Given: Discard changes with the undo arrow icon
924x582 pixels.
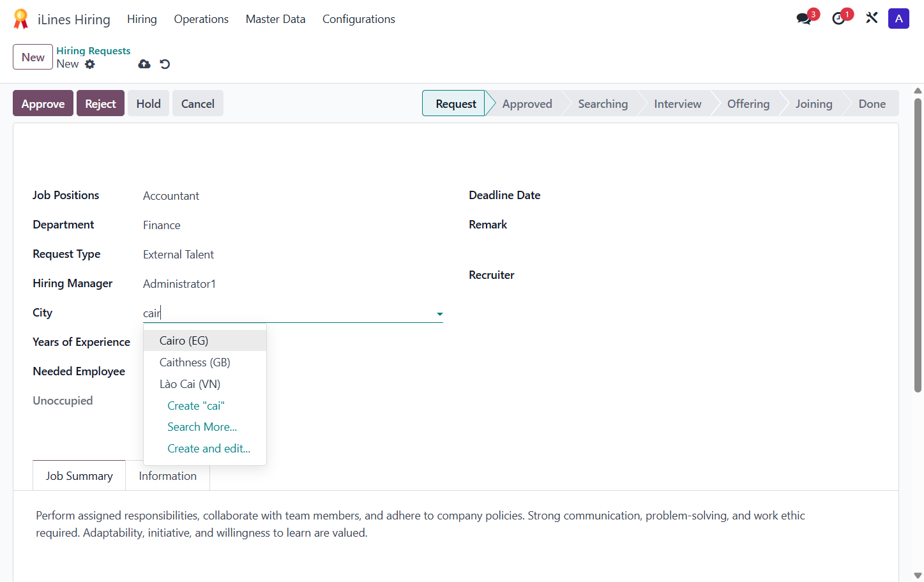Looking at the screenshot, I should coord(165,64).
